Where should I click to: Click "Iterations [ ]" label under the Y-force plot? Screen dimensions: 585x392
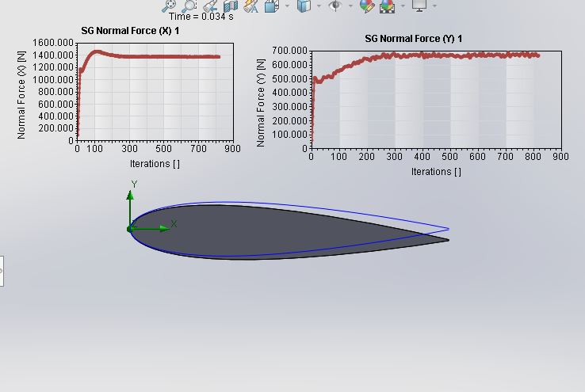(x=436, y=172)
